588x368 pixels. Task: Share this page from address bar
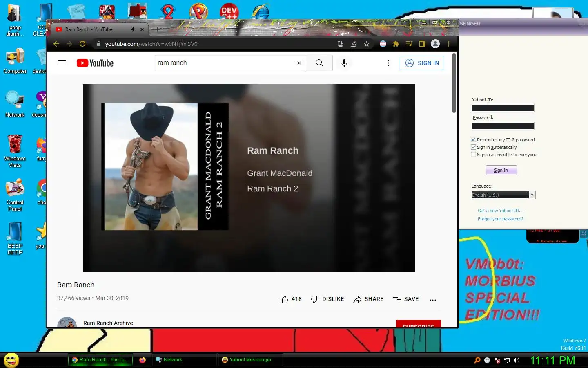tap(354, 44)
